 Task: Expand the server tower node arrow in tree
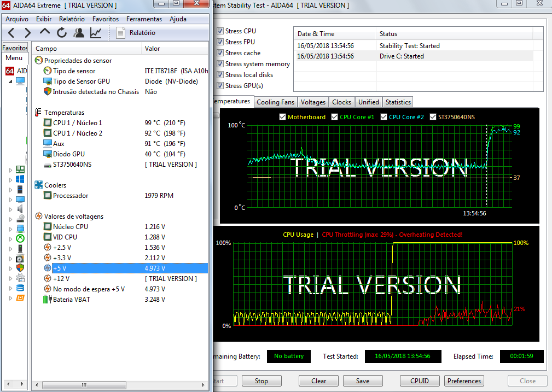[x=10, y=190]
